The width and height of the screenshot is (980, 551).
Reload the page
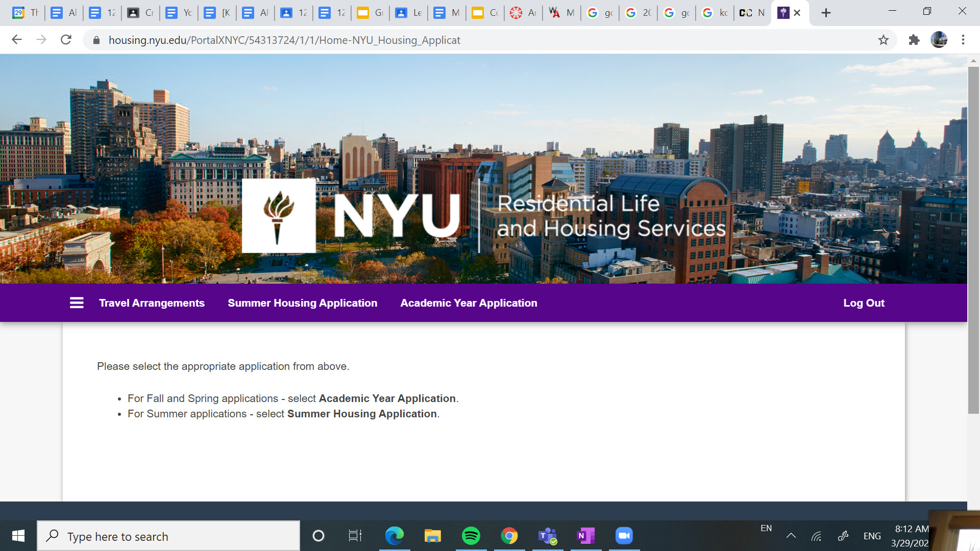coord(66,40)
